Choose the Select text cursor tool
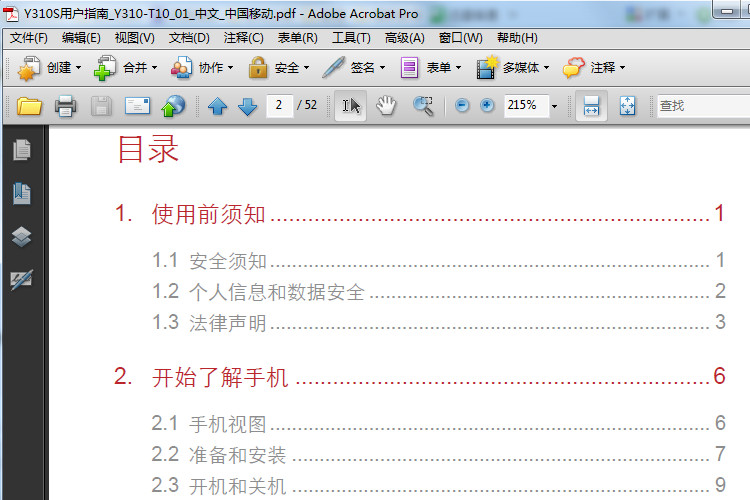Screen dimensions: 750x500 pyautogui.click(x=351, y=106)
